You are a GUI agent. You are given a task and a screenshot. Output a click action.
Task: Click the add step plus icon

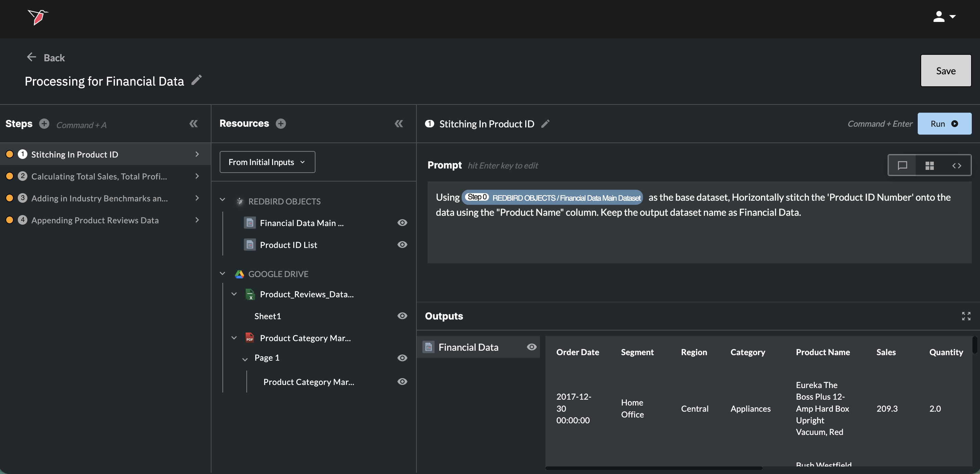coord(44,124)
